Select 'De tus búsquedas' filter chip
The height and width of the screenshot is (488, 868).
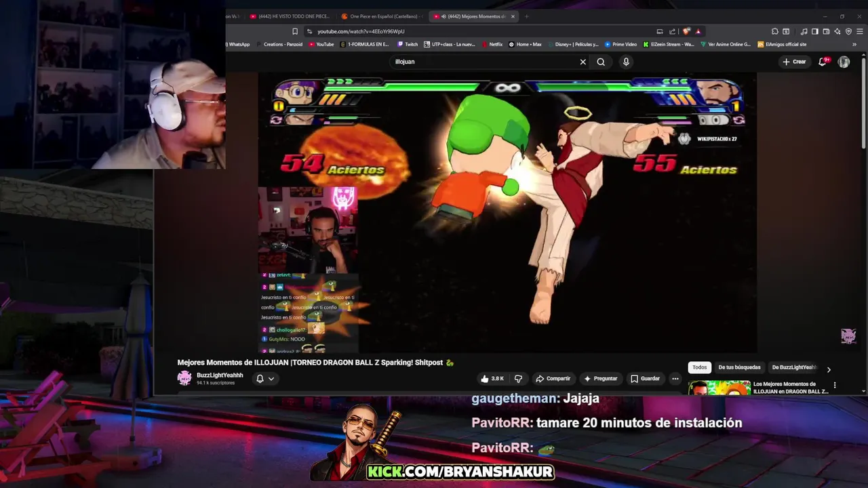point(739,367)
